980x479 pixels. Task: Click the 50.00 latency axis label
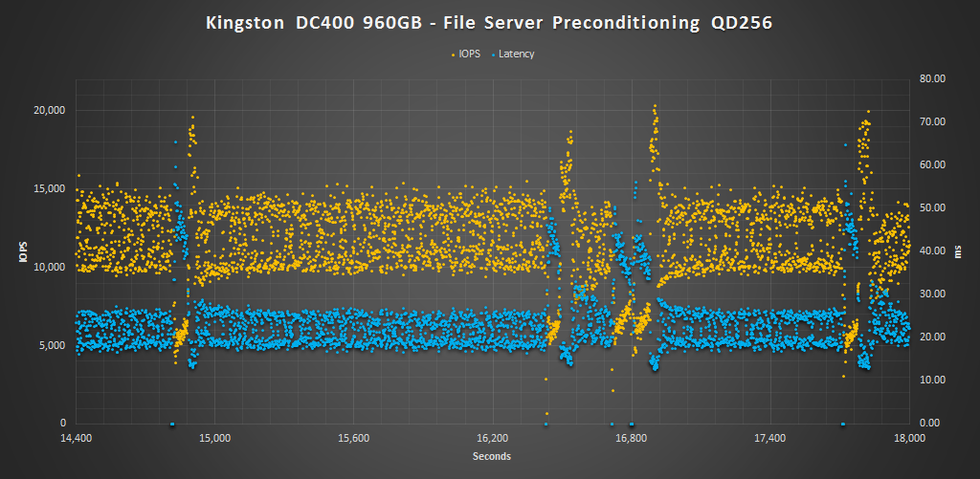(x=932, y=207)
